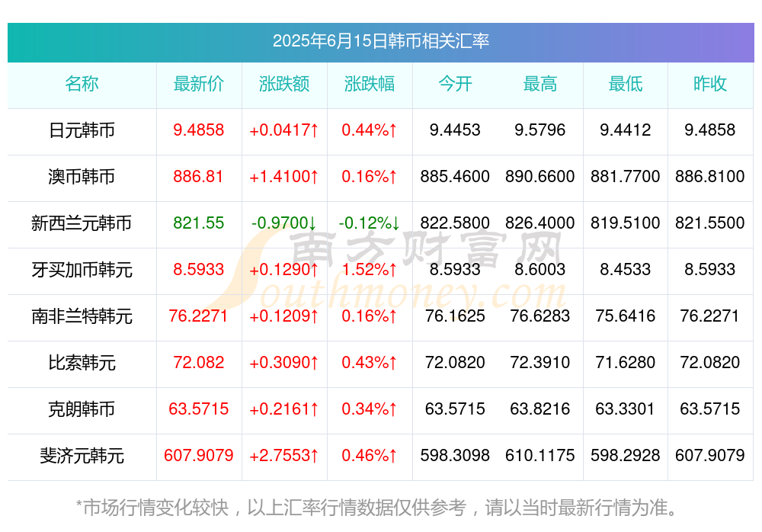
Task: Select the red latest price 63.5715
Action: [199, 409]
